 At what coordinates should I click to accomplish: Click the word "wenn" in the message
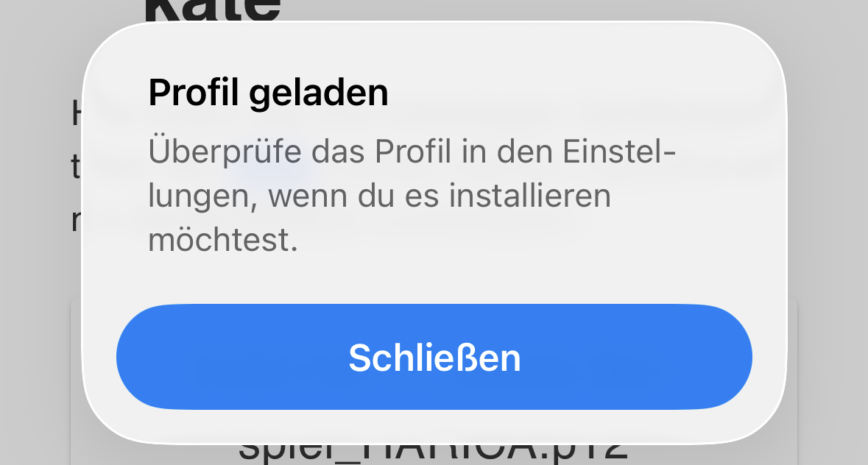click(308, 196)
